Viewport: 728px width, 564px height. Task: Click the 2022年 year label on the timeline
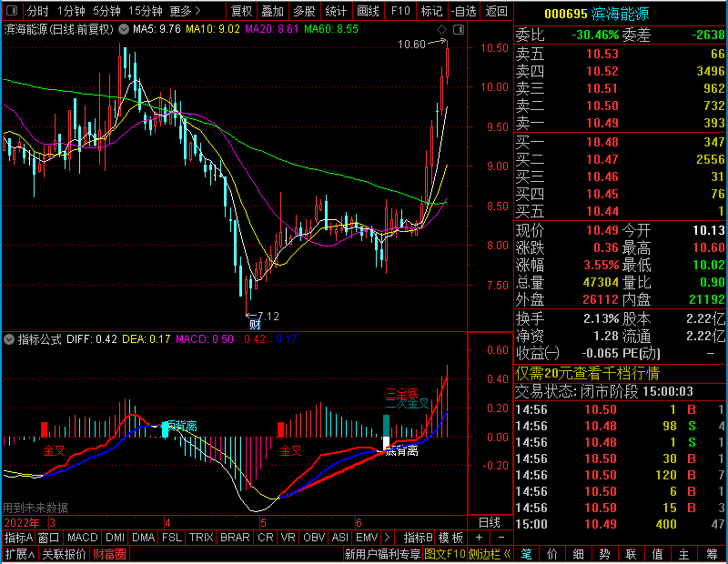(22, 523)
